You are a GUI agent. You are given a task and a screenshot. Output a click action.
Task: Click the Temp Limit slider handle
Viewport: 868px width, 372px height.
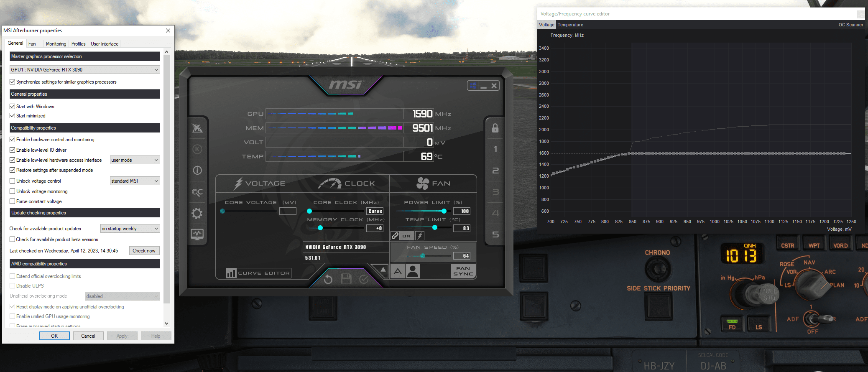click(435, 228)
